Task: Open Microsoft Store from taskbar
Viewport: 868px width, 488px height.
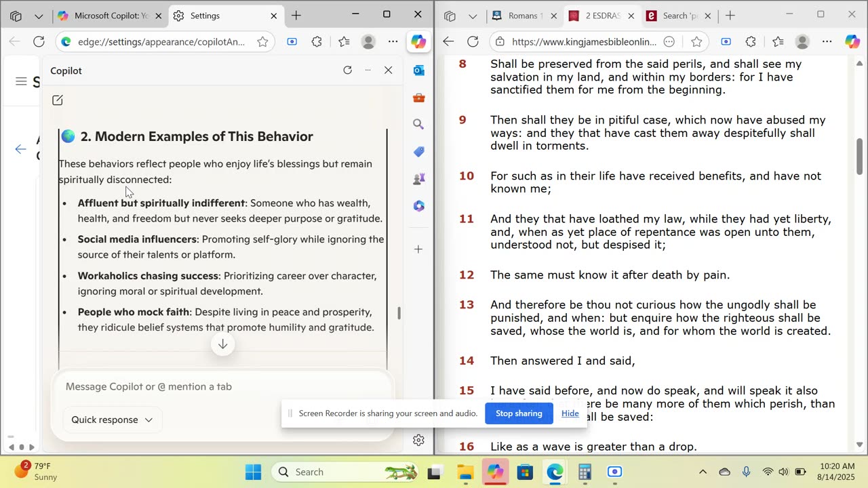Action: point(525,472)
